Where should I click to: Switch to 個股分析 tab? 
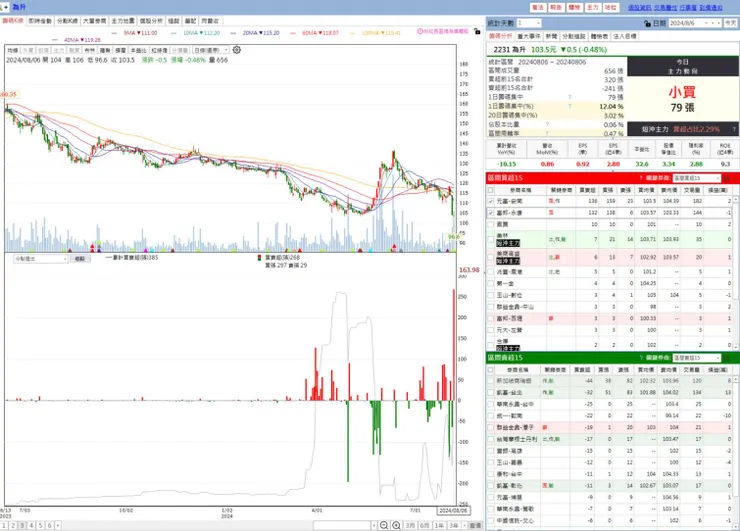[x=151, y=21]
